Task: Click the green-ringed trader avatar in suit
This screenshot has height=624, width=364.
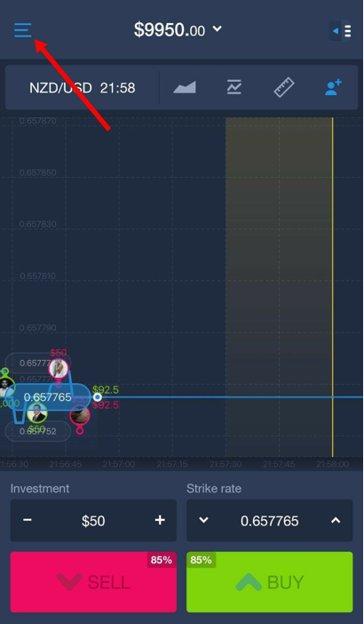Action: pos(37,413)
